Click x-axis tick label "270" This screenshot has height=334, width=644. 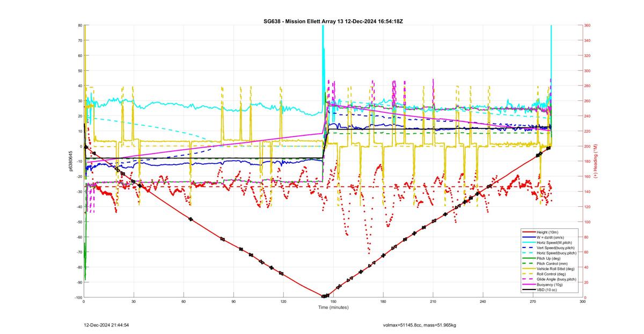(533, 302)
